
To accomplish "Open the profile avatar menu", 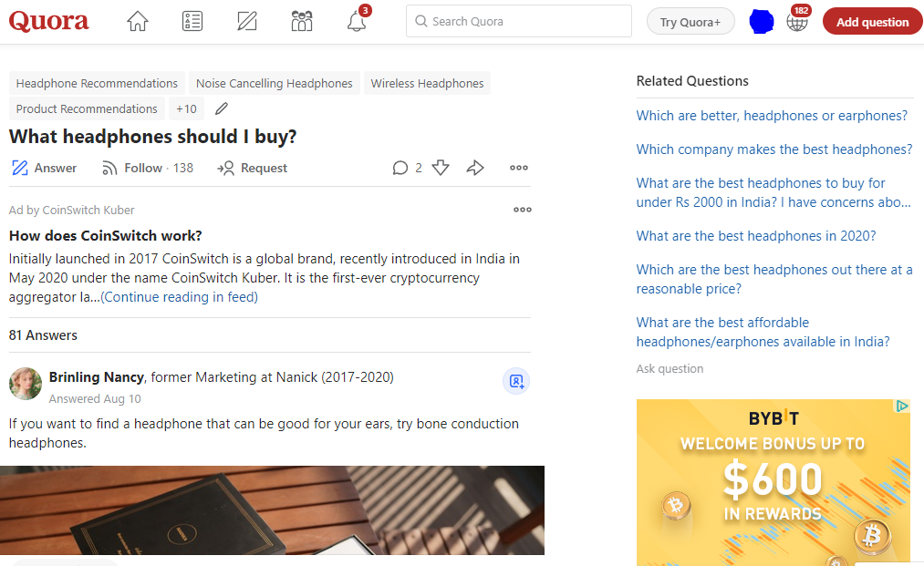I will (x=761, y=22).
